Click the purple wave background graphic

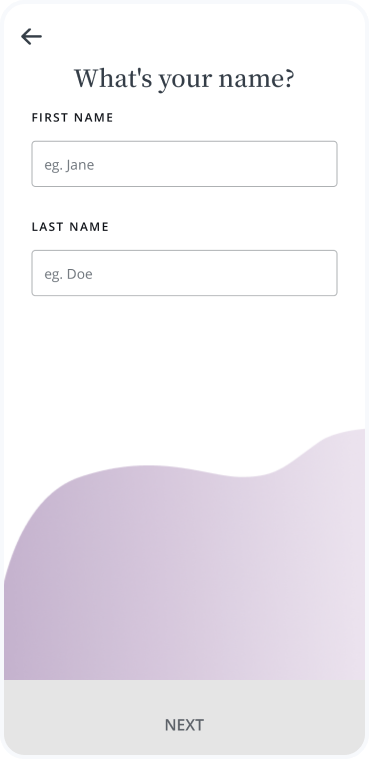pos(184,571)
